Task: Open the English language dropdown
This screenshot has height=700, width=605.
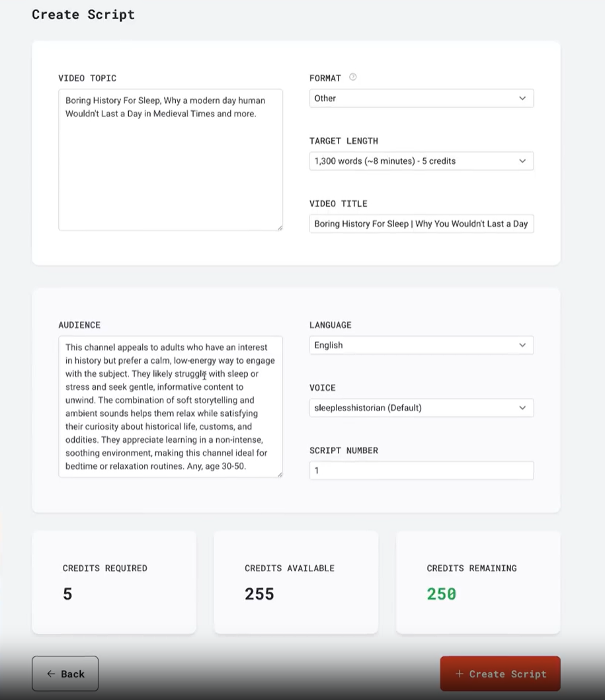Action: click(421, 345)
